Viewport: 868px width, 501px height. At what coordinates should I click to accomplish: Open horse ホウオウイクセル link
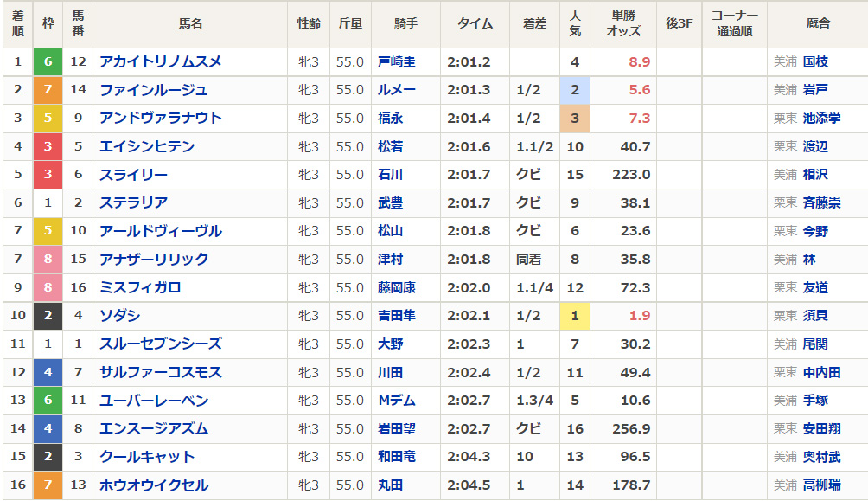pos(154,485)
